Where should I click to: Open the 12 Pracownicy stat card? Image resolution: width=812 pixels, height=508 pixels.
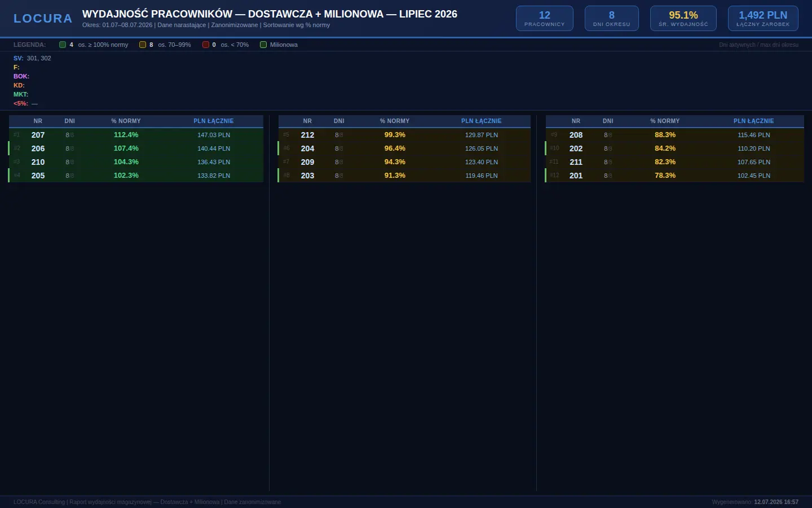pyautogui.click(x=545, y=19)
